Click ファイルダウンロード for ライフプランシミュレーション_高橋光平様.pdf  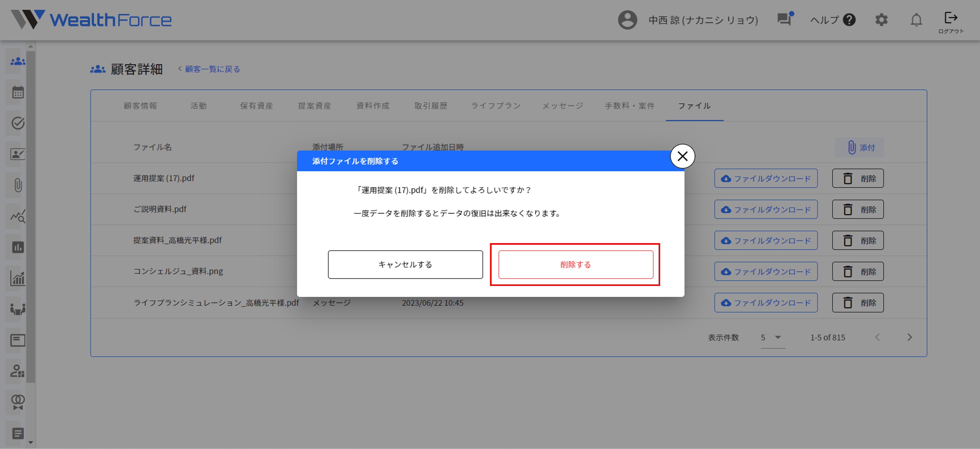coord(766,302)
